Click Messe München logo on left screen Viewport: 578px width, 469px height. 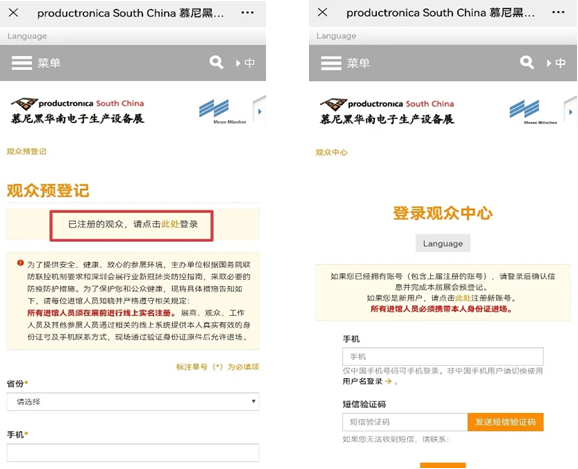pyautogui.click(x=222, y=111)
